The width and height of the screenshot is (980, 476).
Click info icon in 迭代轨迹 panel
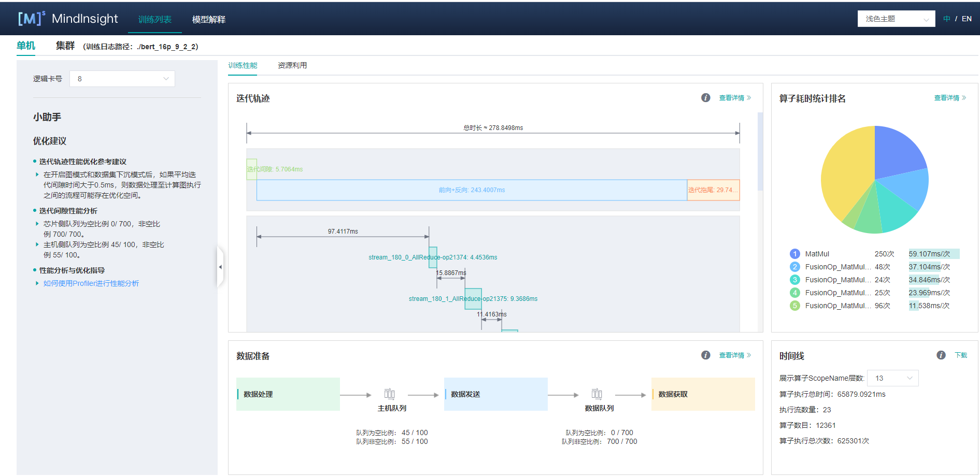pyautogui.click(x=705, y=98)
